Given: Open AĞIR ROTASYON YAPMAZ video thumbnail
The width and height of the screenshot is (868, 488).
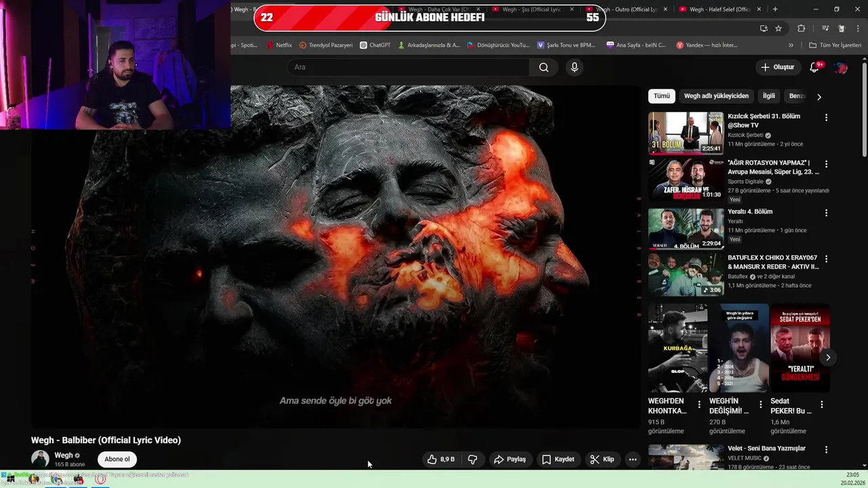Looking at the screenshot, I should click(x=686, y=180).
